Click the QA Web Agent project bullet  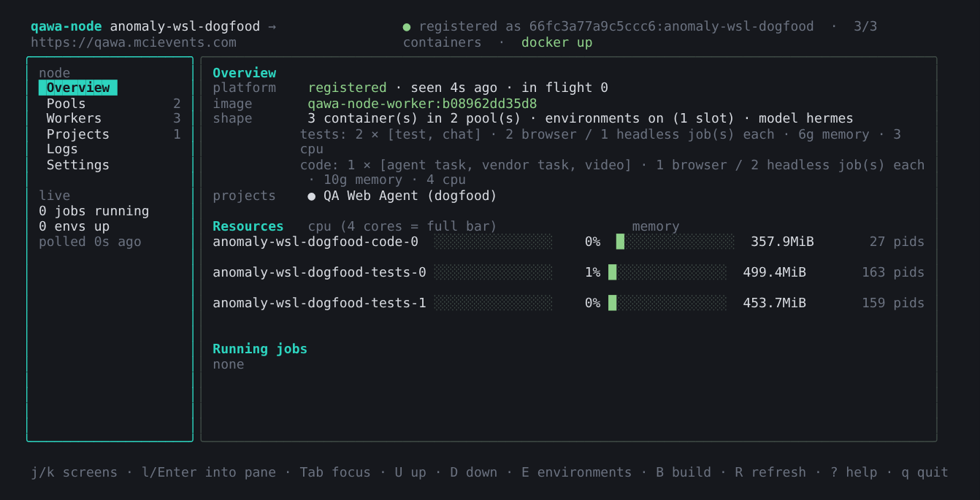click(x=312, y=196)
